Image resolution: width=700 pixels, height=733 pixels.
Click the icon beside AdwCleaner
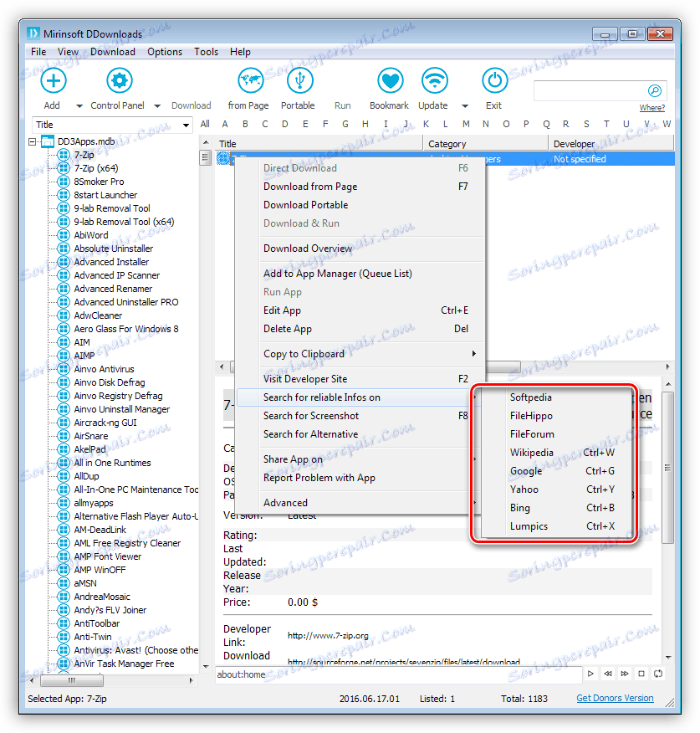63,315
